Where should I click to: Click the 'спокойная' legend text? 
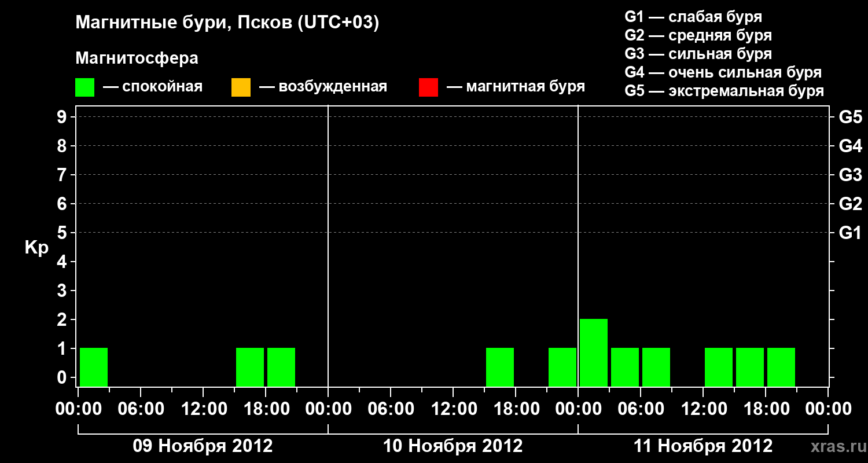click(x=163, y=87)
